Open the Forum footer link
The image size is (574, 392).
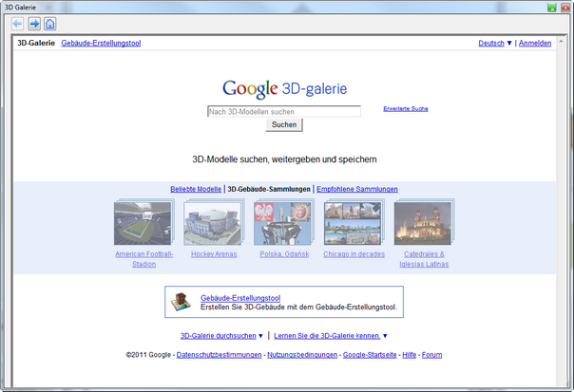pyautogui.click(x=432, y=355)
